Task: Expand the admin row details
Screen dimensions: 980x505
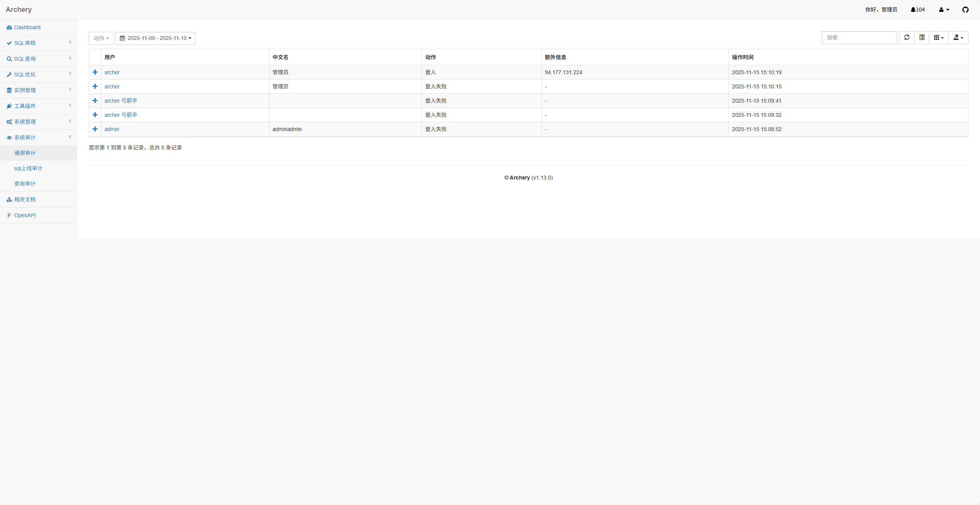Action: pos(95,129)
